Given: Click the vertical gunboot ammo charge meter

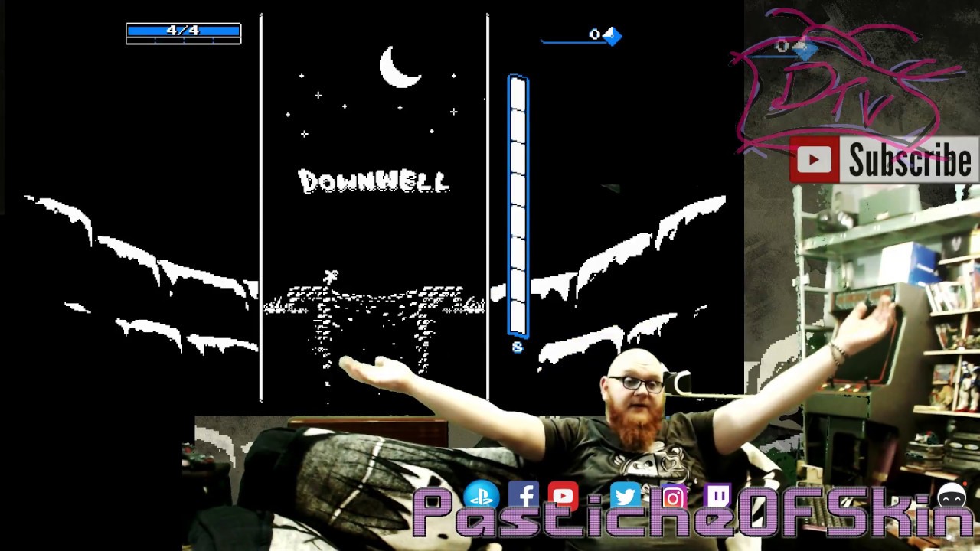Looking at the screenshot, I should (x=518, y=206).
